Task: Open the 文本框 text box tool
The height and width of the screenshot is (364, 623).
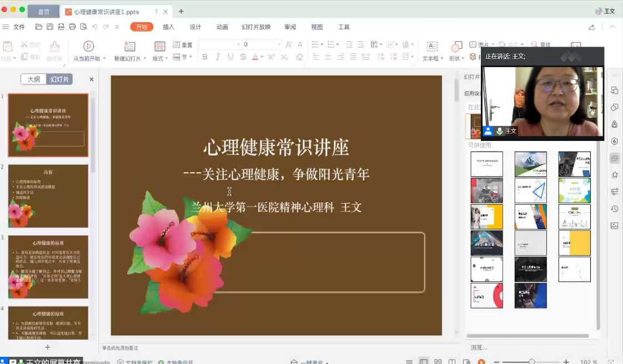Action: click(x=431, y=47)
